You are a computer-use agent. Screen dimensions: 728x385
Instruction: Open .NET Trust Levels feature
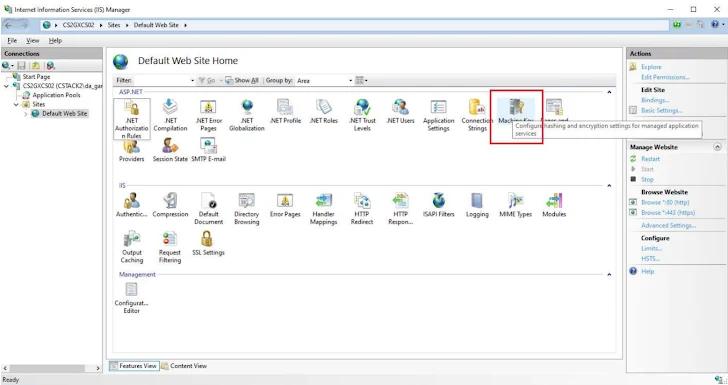point(362,116)
